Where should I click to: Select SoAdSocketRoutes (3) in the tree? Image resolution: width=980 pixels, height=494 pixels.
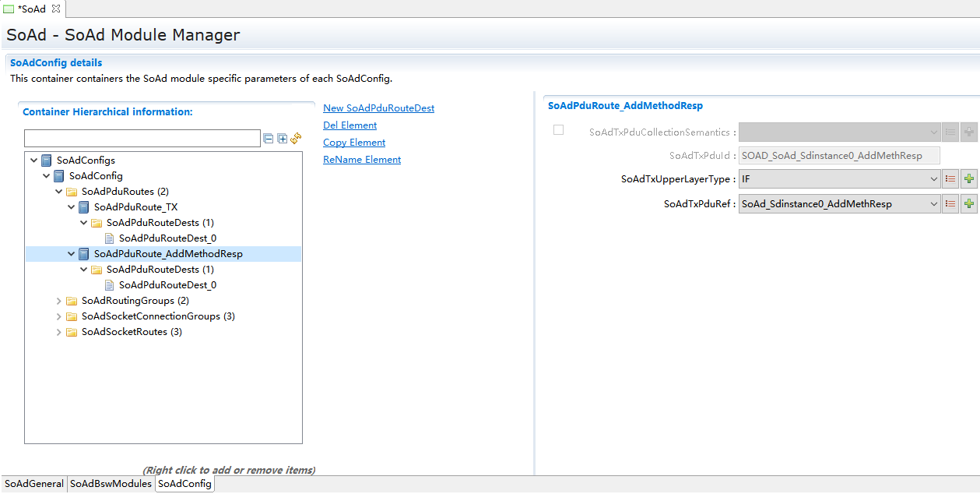tap(132, 332)
